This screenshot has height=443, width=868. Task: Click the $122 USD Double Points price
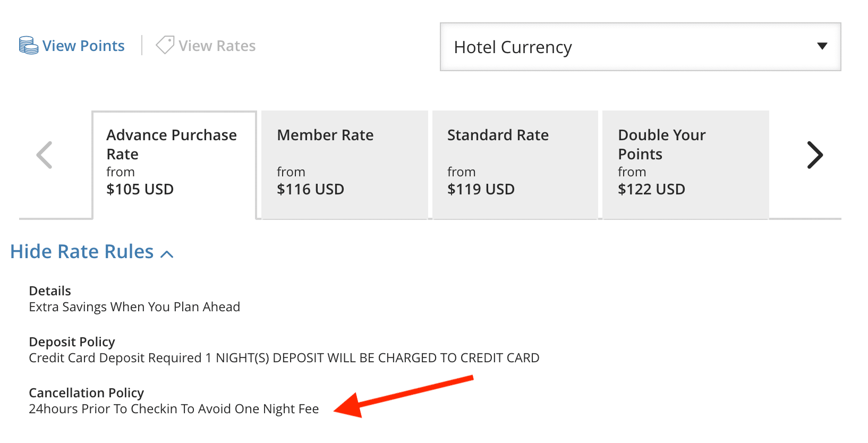651,189
